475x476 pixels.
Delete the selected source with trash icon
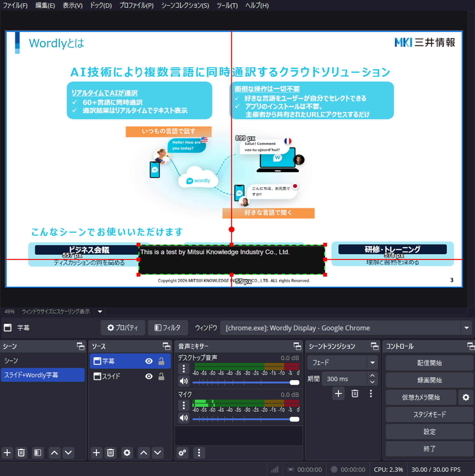[110, 452]
